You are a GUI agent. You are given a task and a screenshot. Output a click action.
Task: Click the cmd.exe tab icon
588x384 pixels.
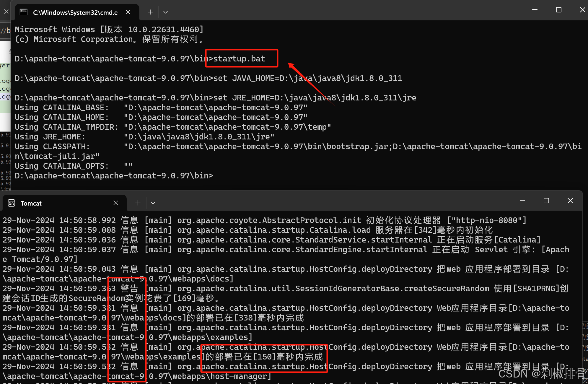pyautogui.click(x=24, y=12)
